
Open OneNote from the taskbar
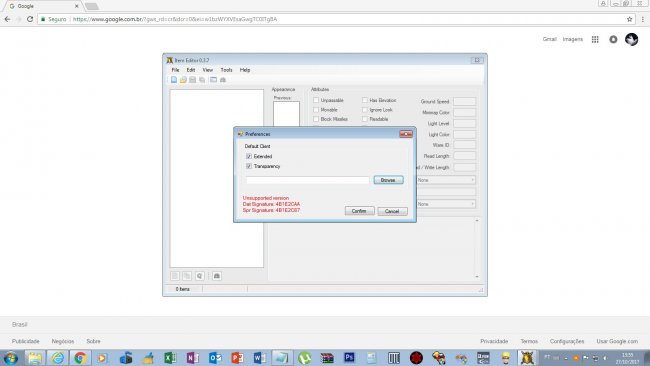pyautogui.click(x=193, y=358)
